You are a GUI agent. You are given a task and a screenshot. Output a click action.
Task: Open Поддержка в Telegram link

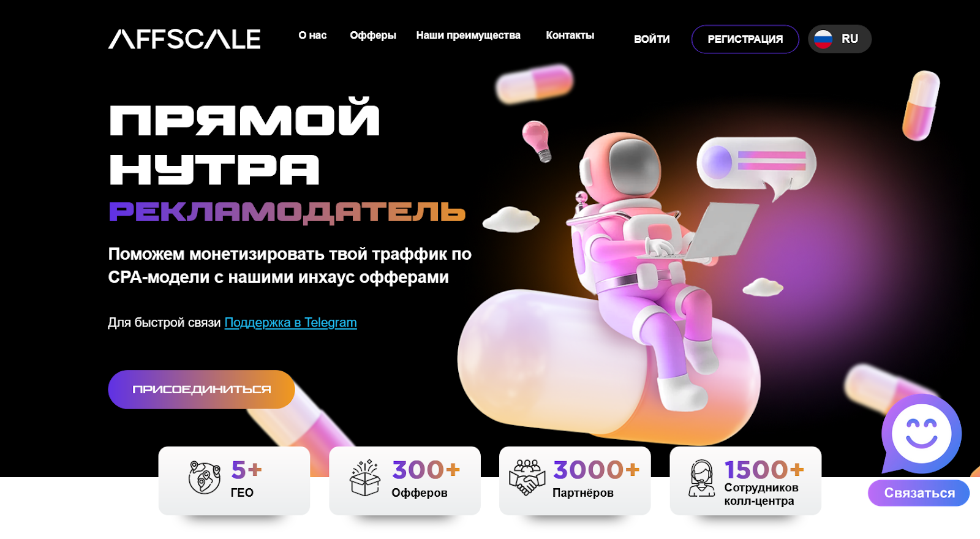[x=291, y=323]
